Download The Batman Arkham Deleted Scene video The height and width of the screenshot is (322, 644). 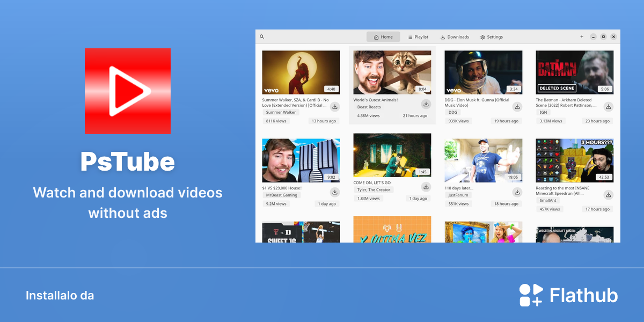(609, 107)
